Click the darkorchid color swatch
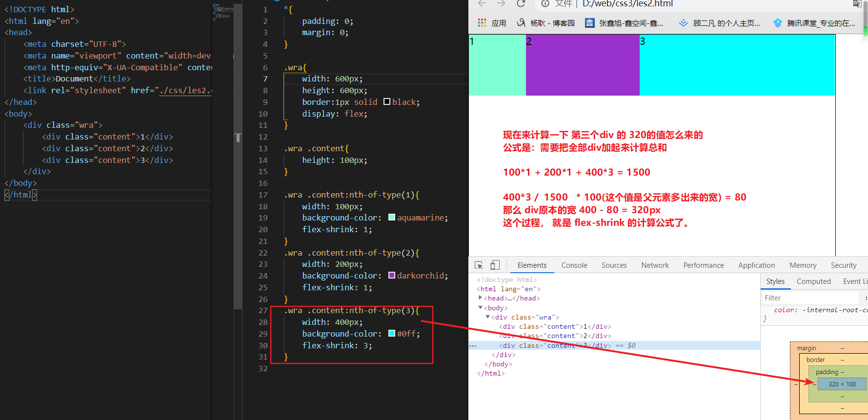The image size is (868, 420). [392, 276]
